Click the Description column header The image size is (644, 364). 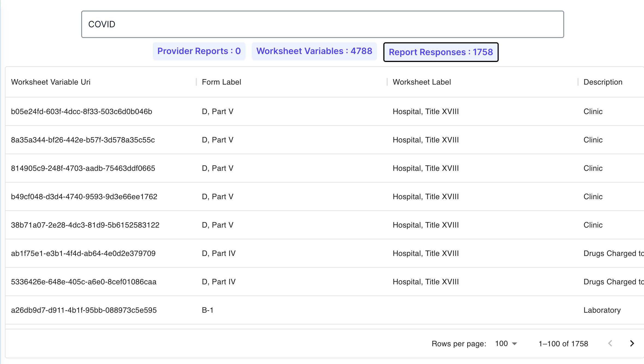pyautogui.click(x=603, y=82)
